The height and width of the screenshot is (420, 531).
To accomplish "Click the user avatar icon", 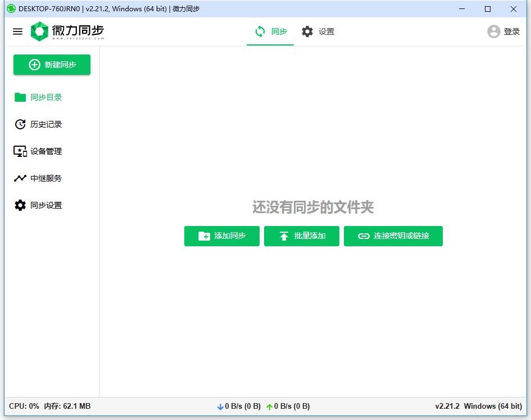I will pyautogui.click(x=493, y=31).
